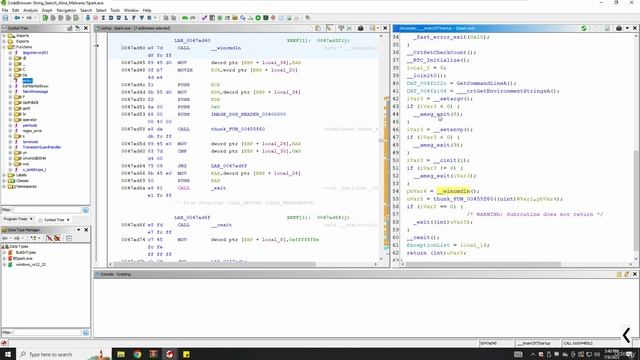Click __wincmdln CALL operand in Listing
The height and width of the screenshot is (360, 640).
click(226, 48)
